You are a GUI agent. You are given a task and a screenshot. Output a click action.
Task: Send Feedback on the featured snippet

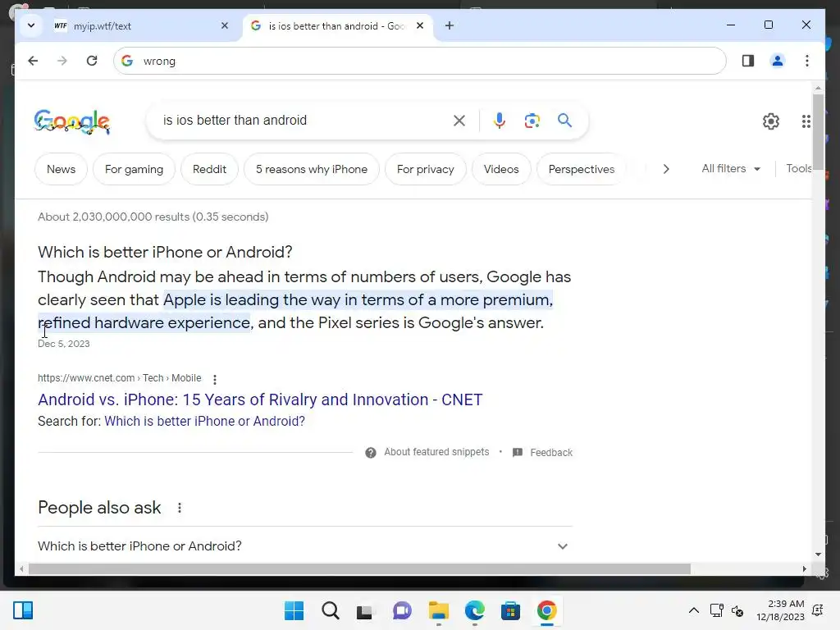click(542, 452)
